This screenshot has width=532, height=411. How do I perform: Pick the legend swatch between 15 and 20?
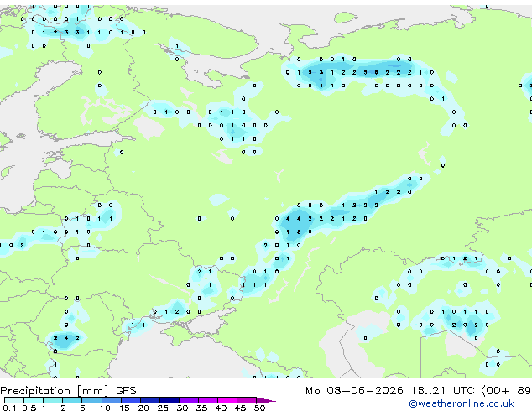click(131, 400)
